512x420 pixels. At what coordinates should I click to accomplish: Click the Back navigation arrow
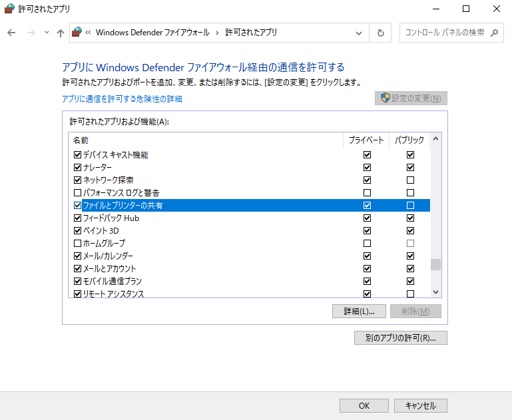point(11,33)
